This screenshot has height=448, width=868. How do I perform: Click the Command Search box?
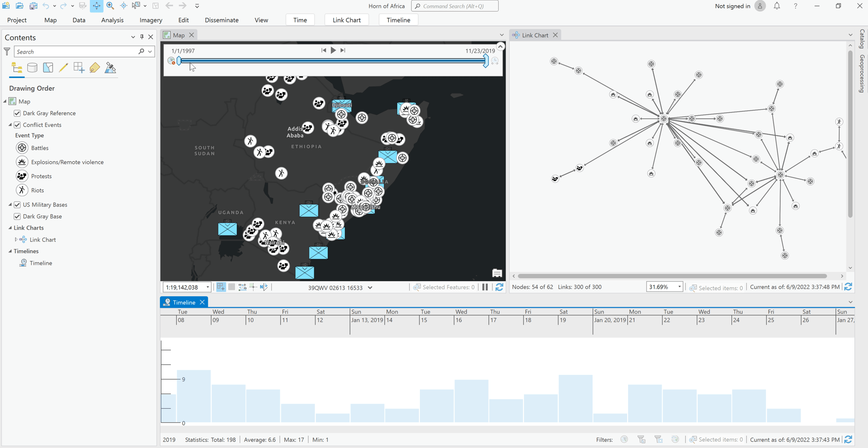tap(454, 6)
